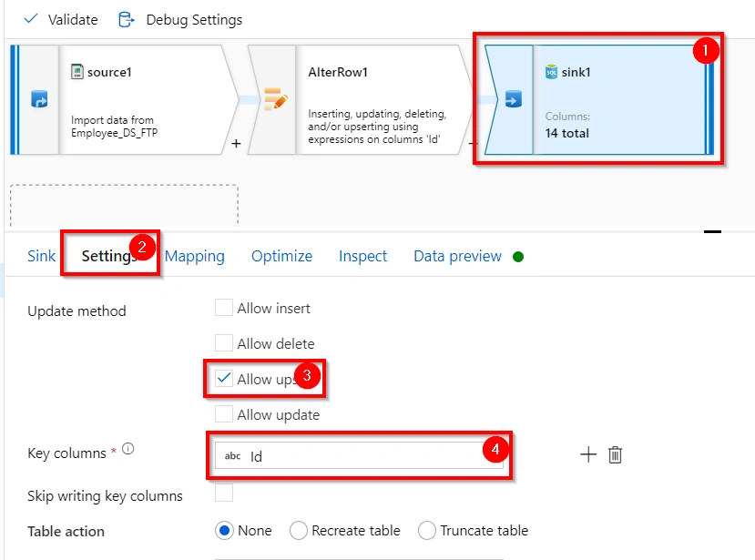Image resolution: width=755 pixels, height=560 pixels.
Task: Click the Table action label
Action: click(66, 531)
